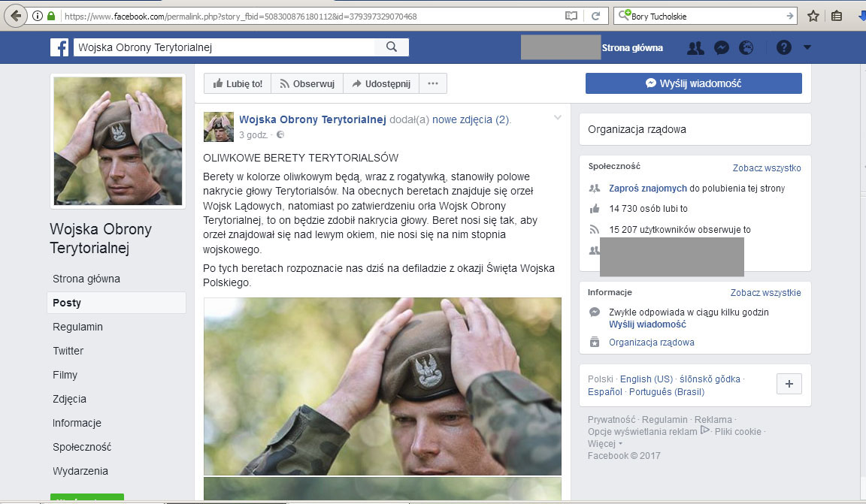Open the page name link in post header
866x504 pixels.
point(313,119)
